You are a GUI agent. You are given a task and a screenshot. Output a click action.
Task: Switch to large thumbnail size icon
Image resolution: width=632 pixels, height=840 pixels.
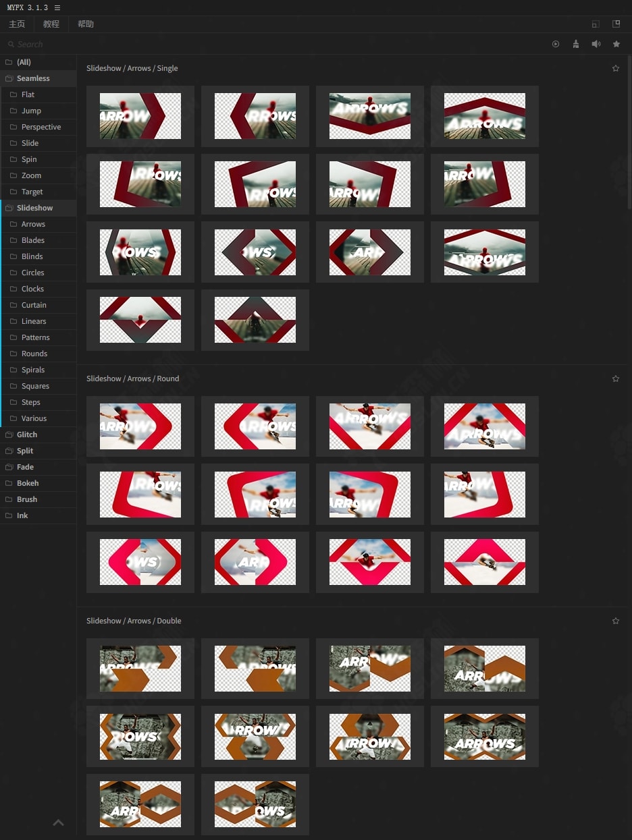point(616,24)
